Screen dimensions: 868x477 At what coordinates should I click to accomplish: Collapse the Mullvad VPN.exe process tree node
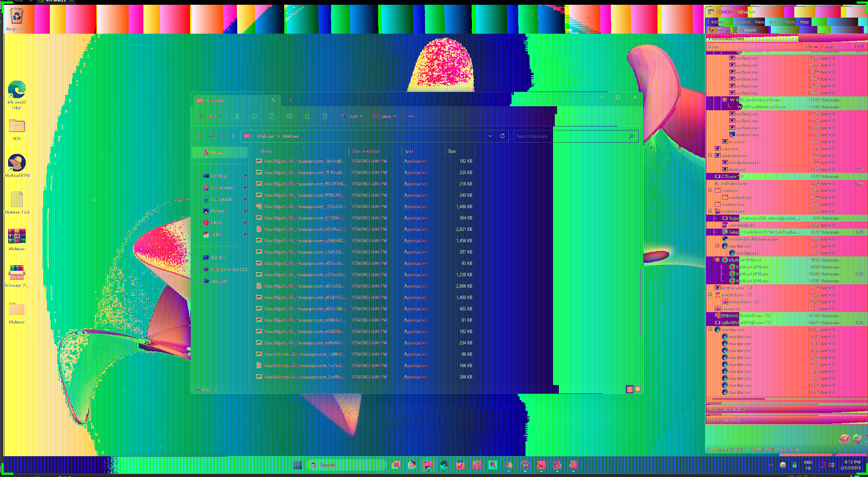[717, 260]
